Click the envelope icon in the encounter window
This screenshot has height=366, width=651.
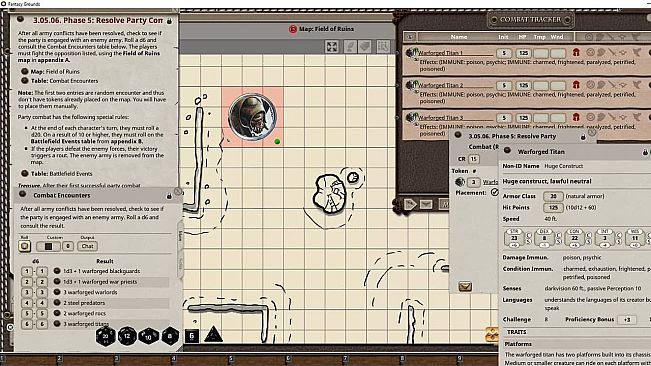465,286
